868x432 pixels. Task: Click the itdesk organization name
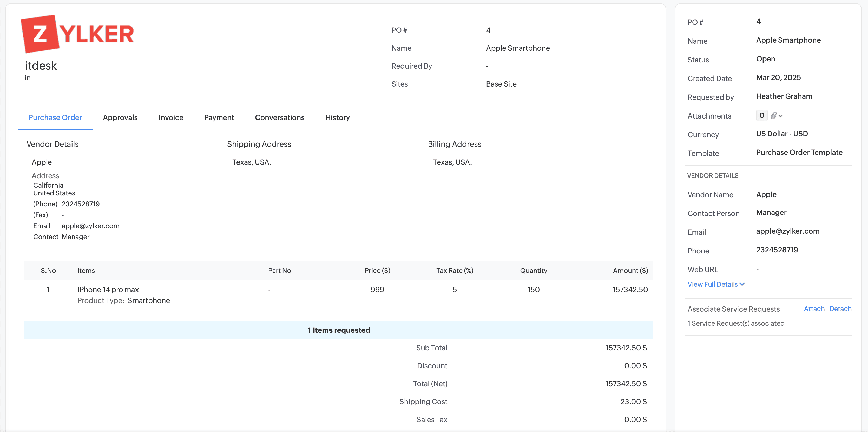41,66
